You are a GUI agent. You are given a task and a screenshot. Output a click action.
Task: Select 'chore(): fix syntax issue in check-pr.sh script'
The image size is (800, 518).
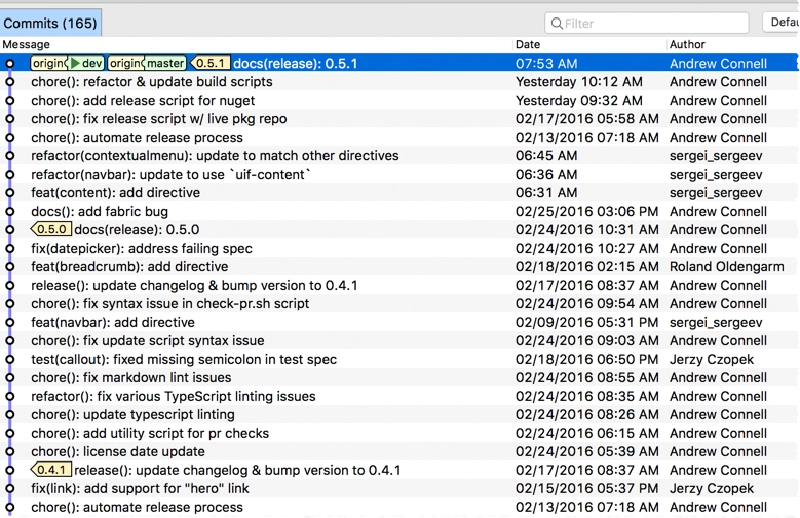pyautogui.click(x=170, y=303)
